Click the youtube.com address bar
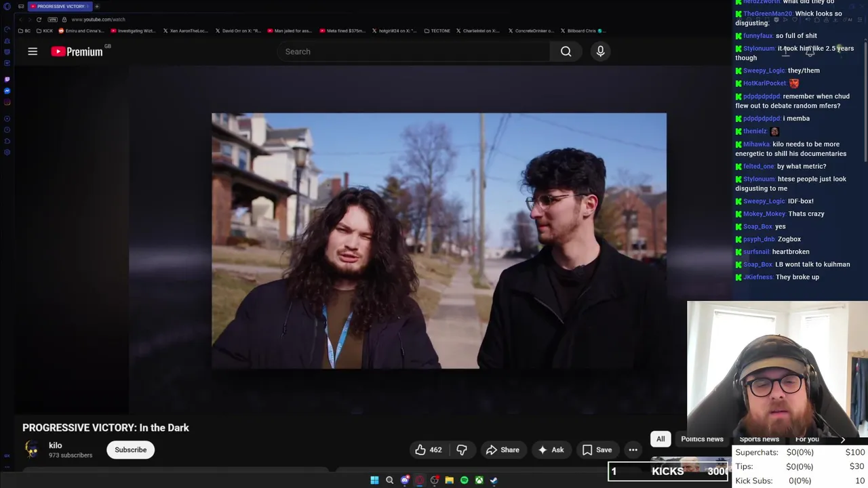The image size is (868, 488). (x=99, y=20)
